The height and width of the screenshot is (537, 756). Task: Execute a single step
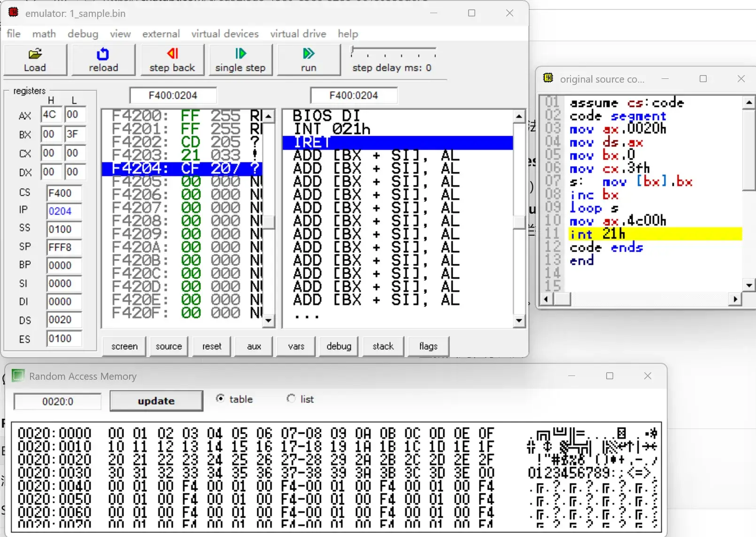pyautogui.click(x=240, y=60)
